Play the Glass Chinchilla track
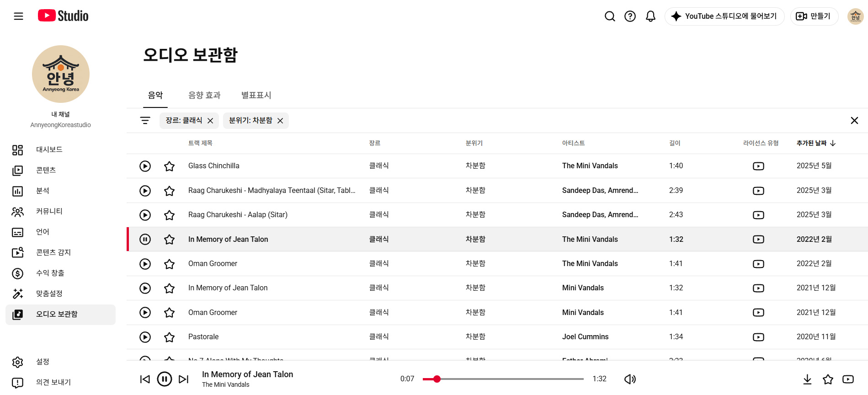 [145, 166]
